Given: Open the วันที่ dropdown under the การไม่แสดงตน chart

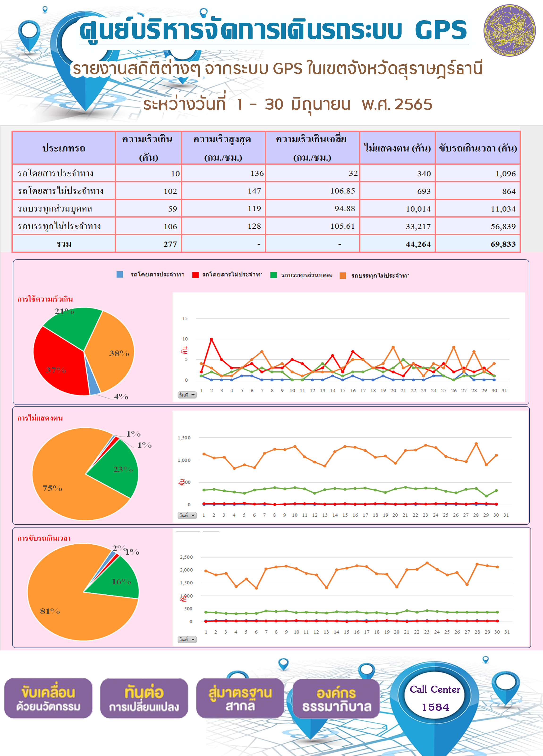Looking at the screenshot, I should [x=187, y=515].
